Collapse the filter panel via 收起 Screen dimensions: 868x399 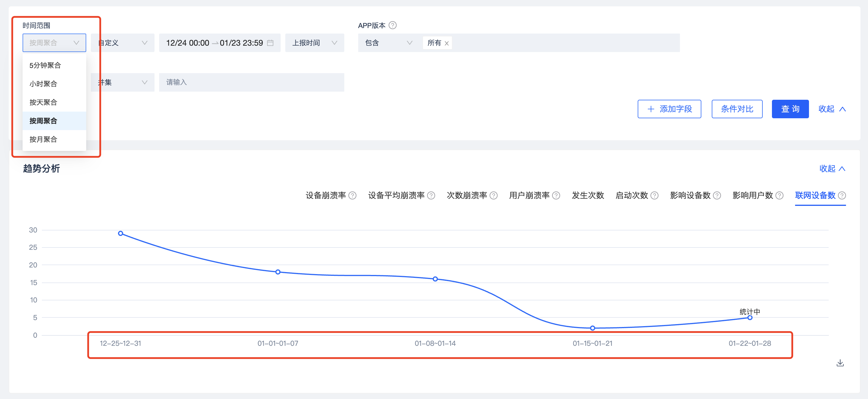(832, 109)
